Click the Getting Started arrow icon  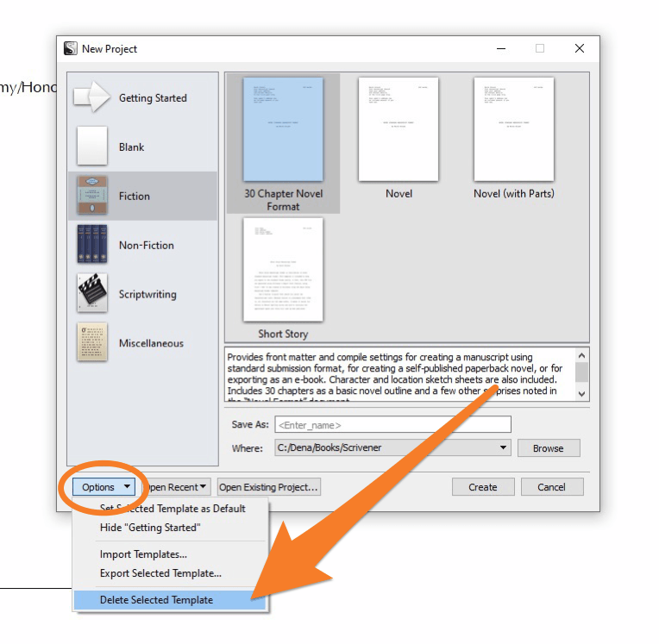coord(92,97)
